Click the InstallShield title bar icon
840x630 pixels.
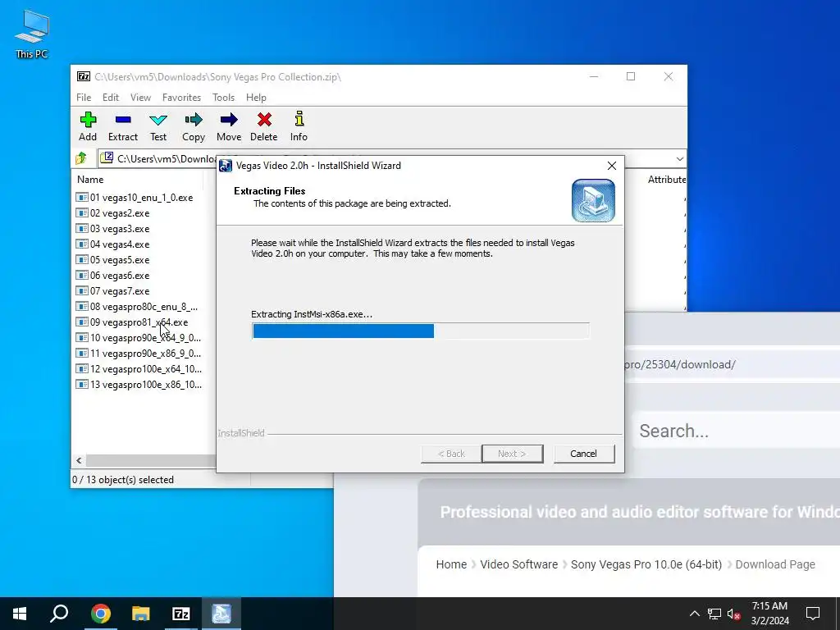pyautogui.click(x=226, y=166)
